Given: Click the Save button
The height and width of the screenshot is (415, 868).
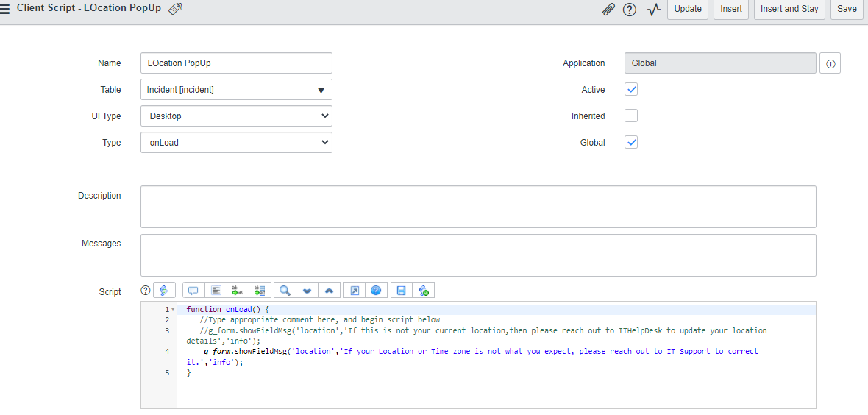Looking at the screenshot, I should tap(847, 9).
